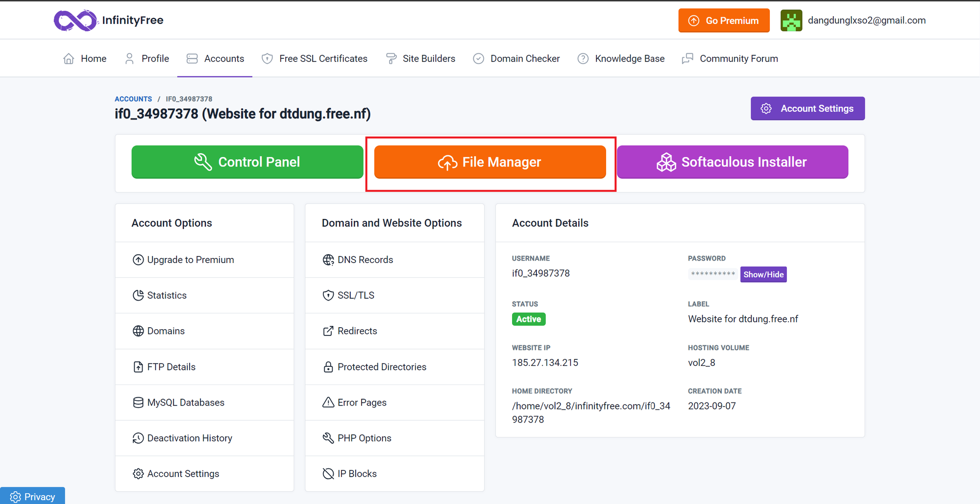Click the Knowledge Base question mark icon

tap(583, 59)
